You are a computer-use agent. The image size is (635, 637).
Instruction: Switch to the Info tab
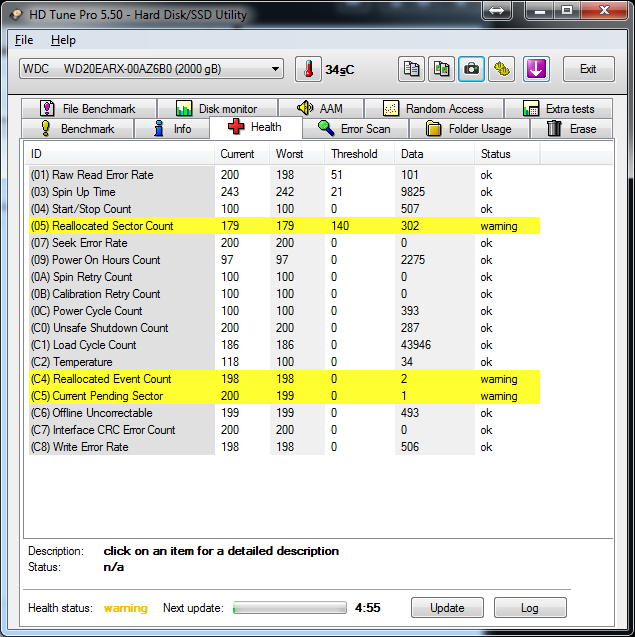[x=172, y=129]
